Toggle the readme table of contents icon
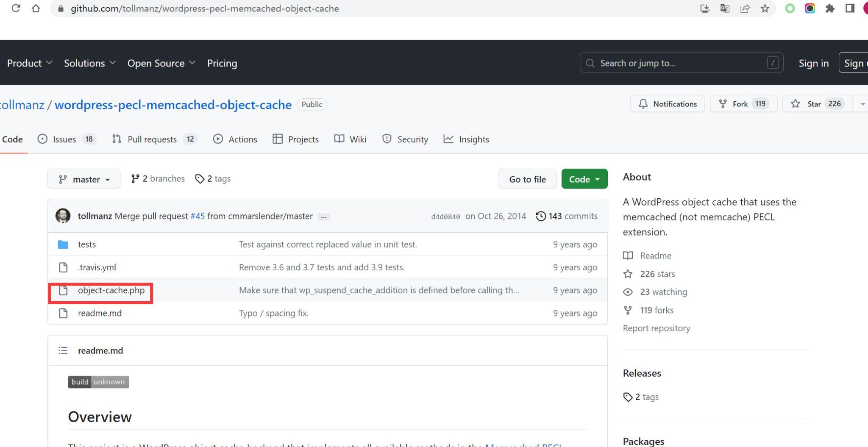Viewport: 868px width, 447px height. pyautogui.click(x=63, y=351)
